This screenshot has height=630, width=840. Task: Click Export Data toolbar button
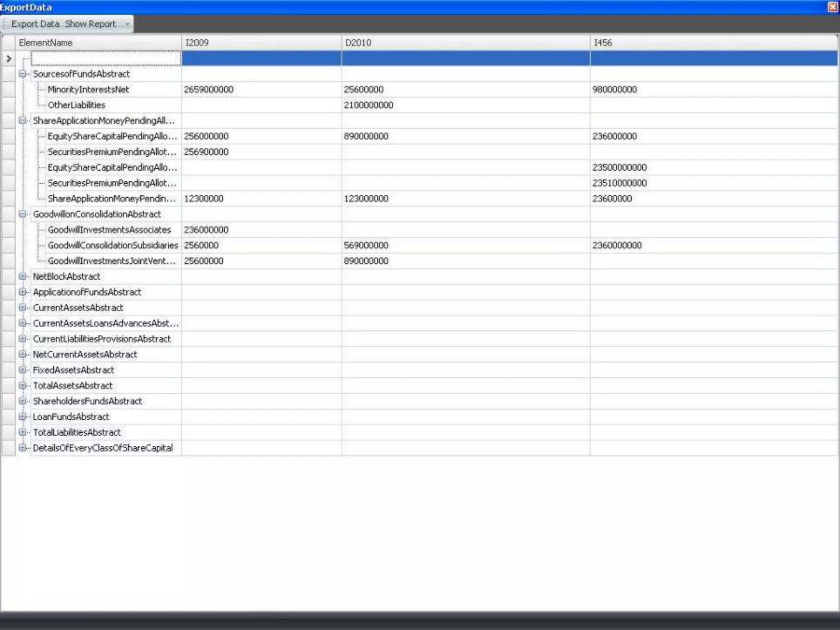point(35,24)
